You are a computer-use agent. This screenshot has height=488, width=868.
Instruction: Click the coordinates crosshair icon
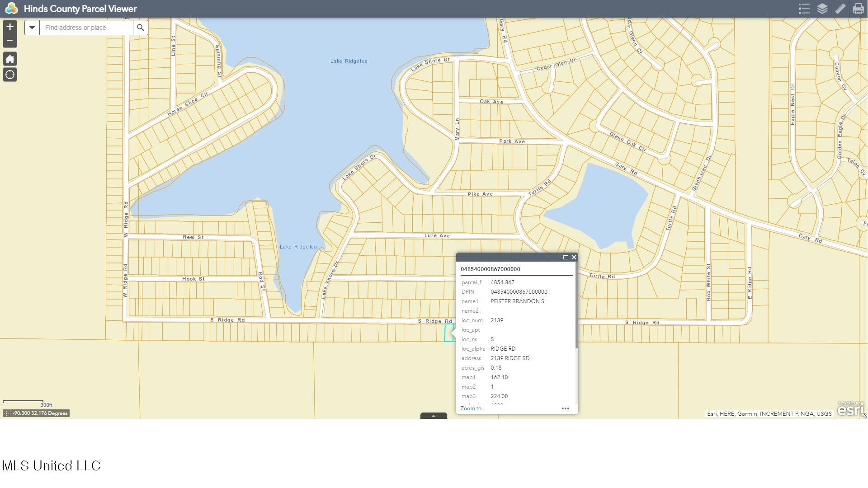[7, 413]
